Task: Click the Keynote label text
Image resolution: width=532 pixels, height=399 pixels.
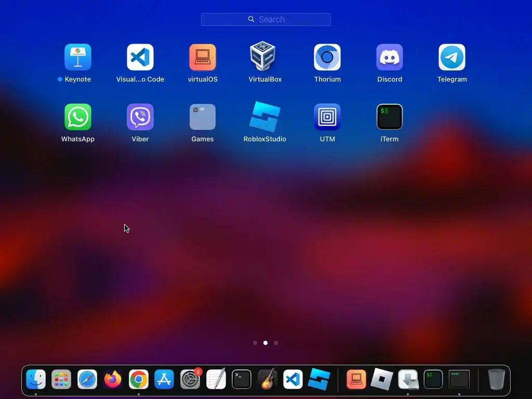Action: coord(78,79)
